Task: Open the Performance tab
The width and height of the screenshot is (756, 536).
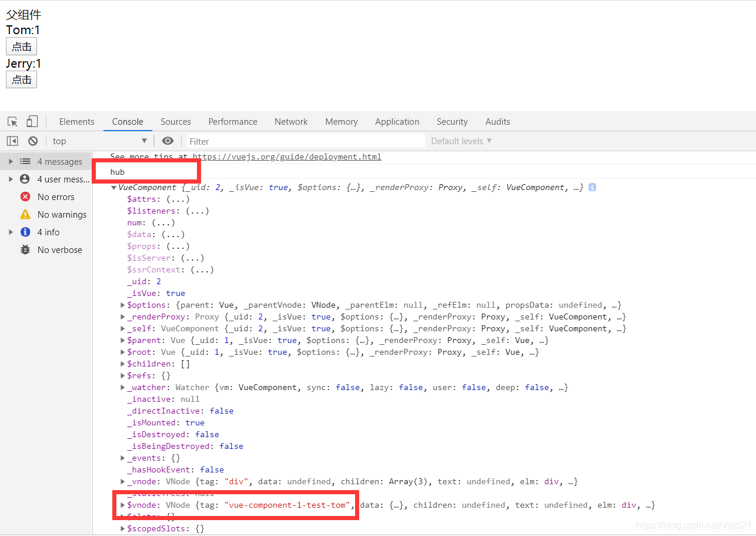Action: click(x=233, y=122)
